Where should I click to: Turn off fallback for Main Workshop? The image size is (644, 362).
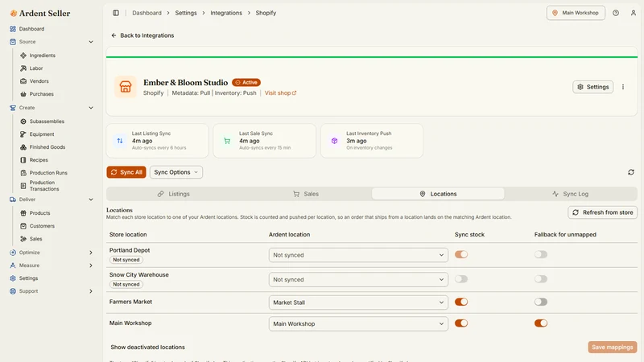coord(540,323)
